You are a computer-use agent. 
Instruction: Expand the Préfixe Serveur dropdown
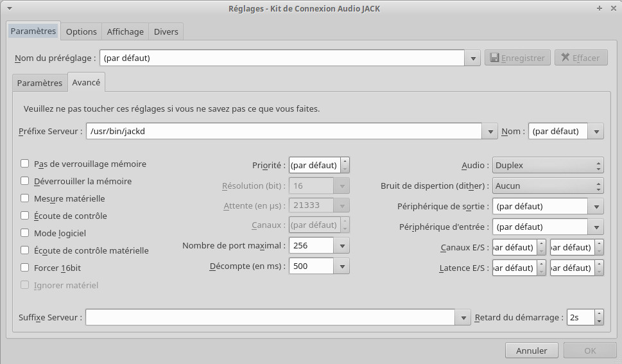(490, 132)
